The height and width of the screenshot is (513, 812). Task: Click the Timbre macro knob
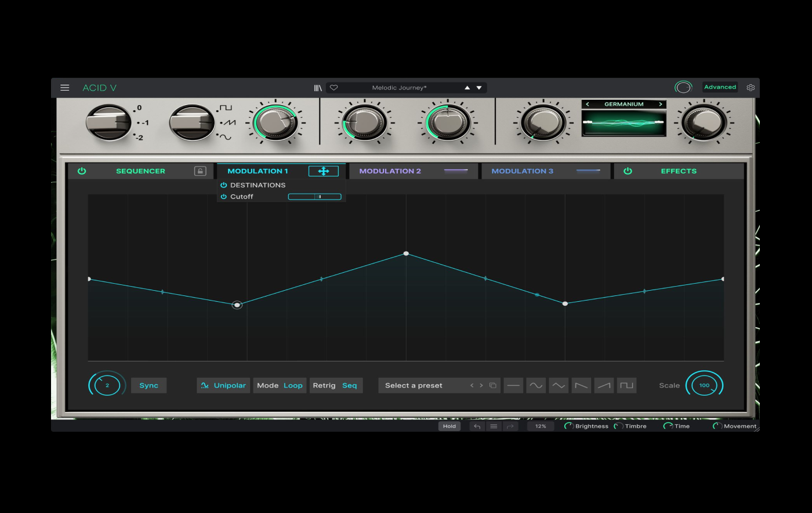click(618, 427)
